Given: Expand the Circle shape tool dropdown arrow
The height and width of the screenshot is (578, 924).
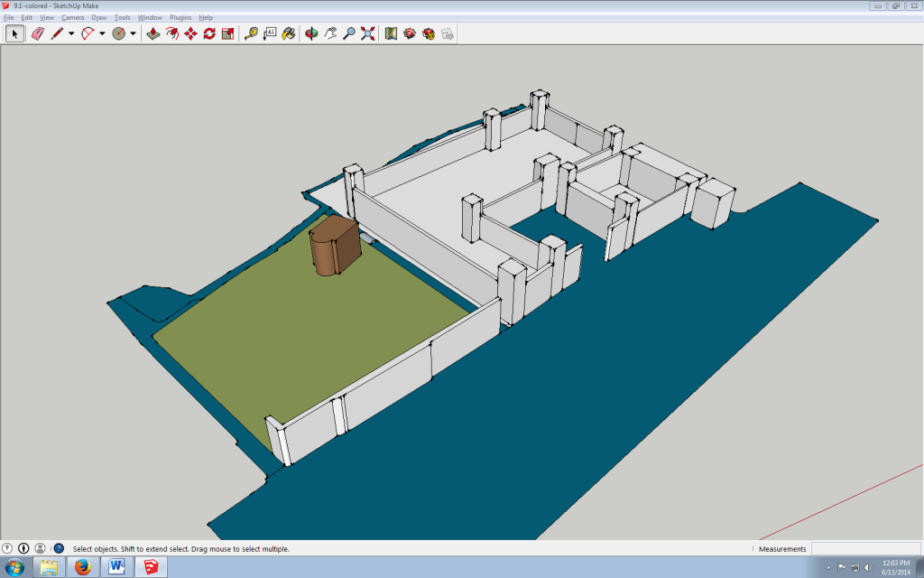Looking at the screenshot, I should 133,34.
